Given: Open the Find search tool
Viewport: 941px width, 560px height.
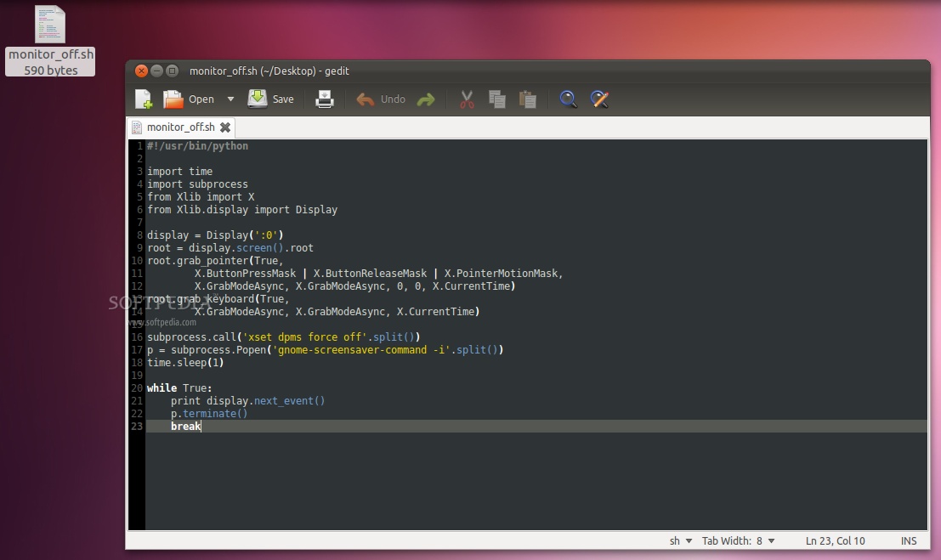Looking at the screenshot, I should 567,99.
